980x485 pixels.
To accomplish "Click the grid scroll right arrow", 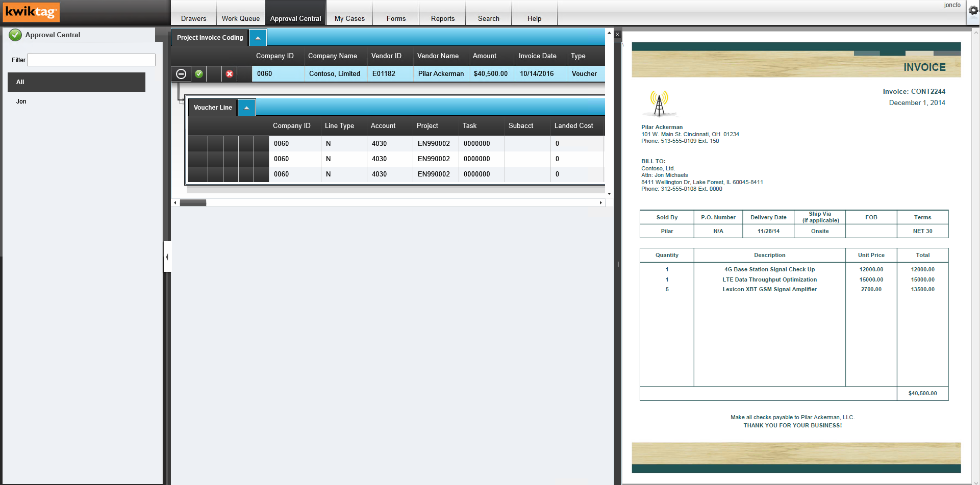I will coord(600,203).
